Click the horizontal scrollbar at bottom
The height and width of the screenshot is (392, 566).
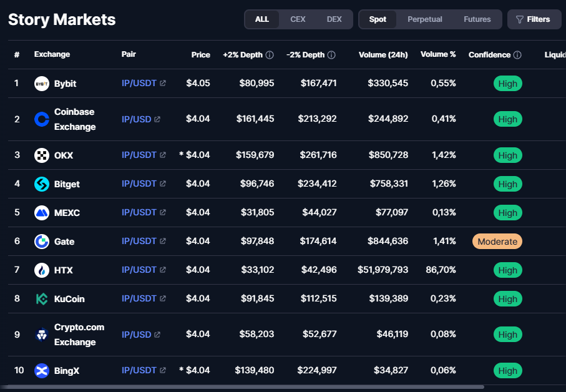tap(242, 387)
